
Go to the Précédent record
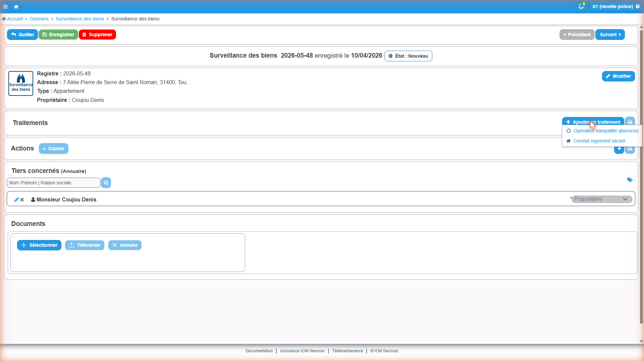click(577, 35)
